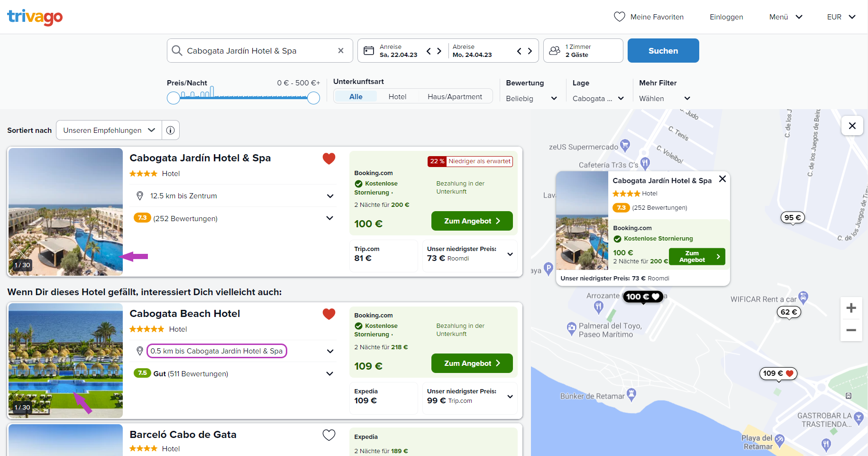Unfavorite Cabogata Beach Hotel heart
The image size is (868, 456).
click(x=329, y=314)
